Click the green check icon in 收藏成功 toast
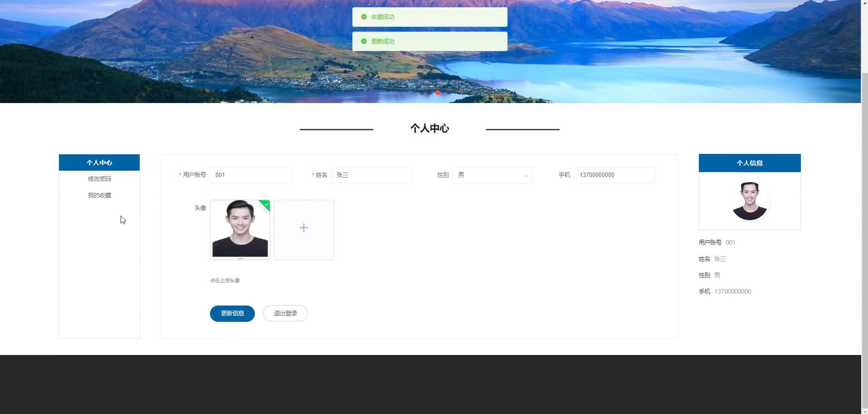 click(364, 17)
